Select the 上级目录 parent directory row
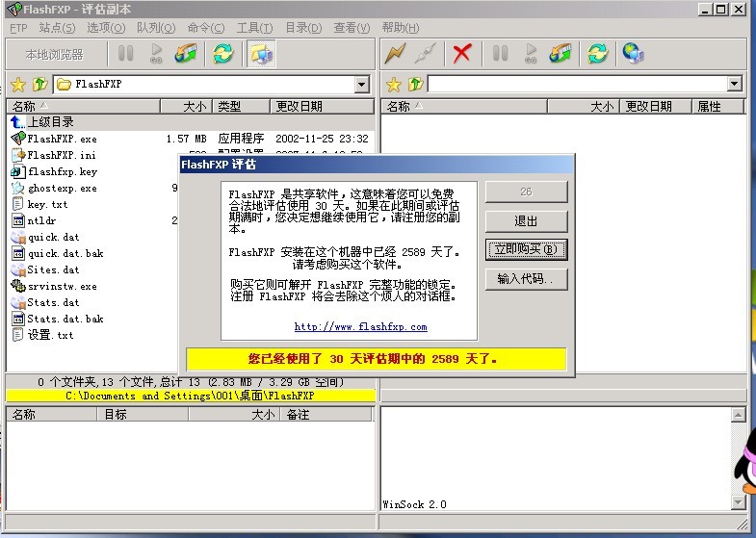This screenshot has height=538, width=756. (191, 122)
